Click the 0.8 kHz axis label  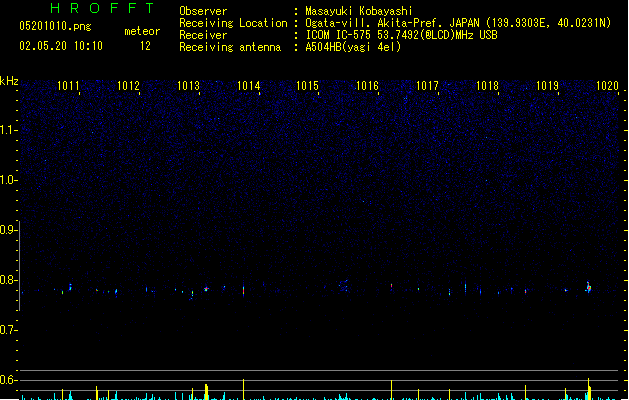coord(8,280)
